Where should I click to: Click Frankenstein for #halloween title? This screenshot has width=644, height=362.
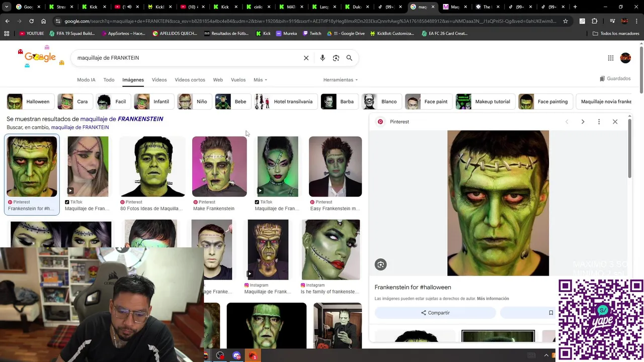coord(413,287)
